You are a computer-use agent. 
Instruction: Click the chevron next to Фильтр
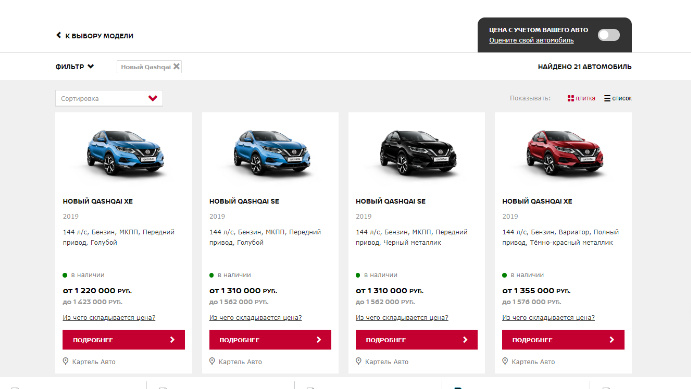(91, 67)
